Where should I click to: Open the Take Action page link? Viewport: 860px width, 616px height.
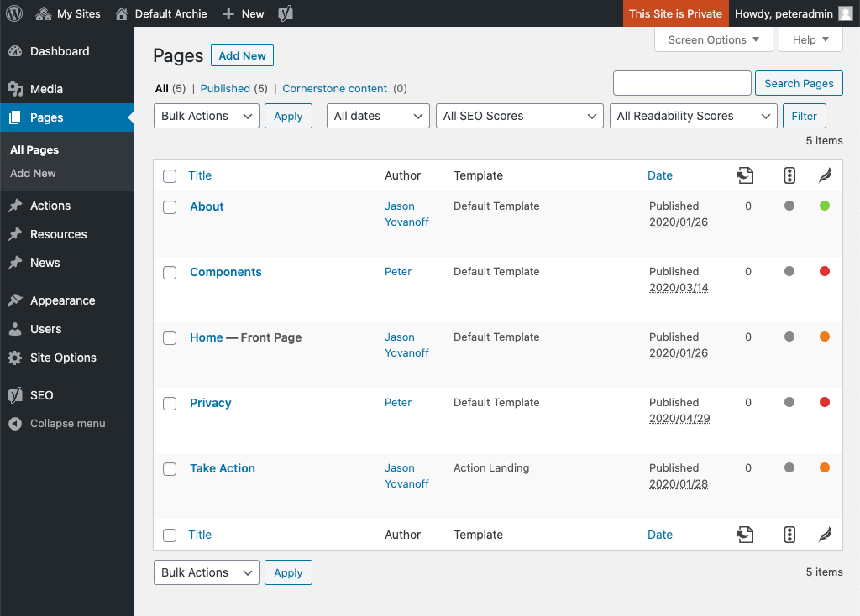(223, 468)
